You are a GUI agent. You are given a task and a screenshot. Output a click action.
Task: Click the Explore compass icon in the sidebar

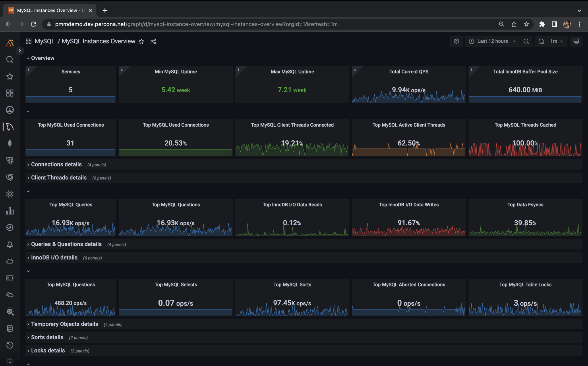(x=10, y=227)
